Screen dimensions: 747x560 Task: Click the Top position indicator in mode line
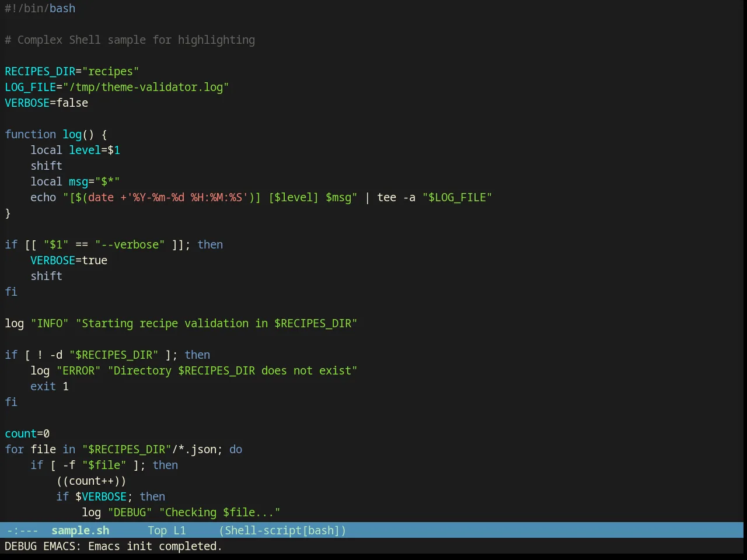(x=157, y=530)
